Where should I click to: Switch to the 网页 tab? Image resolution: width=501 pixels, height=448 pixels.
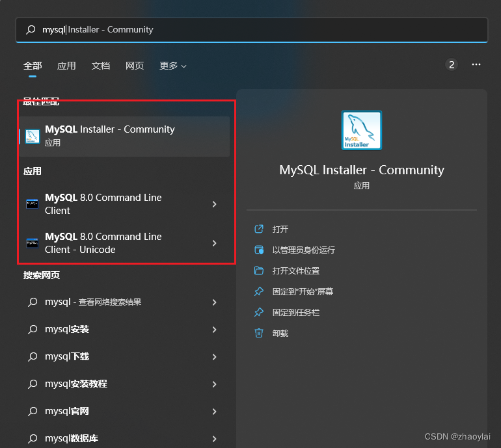coord(135,66)
